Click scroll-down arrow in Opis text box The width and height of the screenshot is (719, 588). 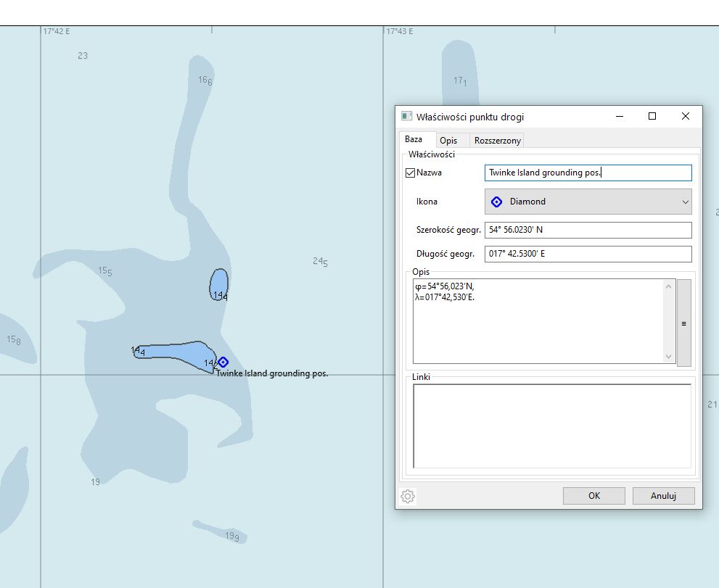point(669,356)
